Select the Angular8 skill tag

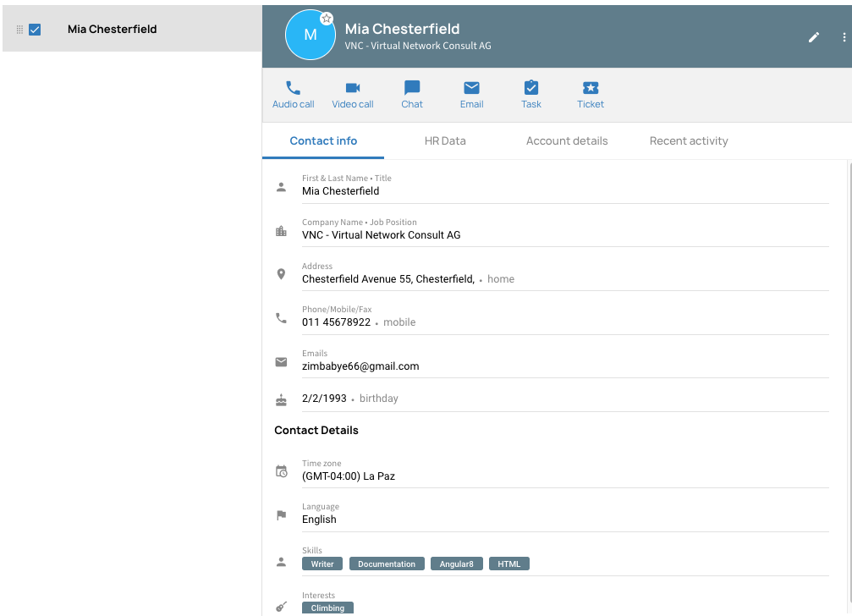coord(456,564)
